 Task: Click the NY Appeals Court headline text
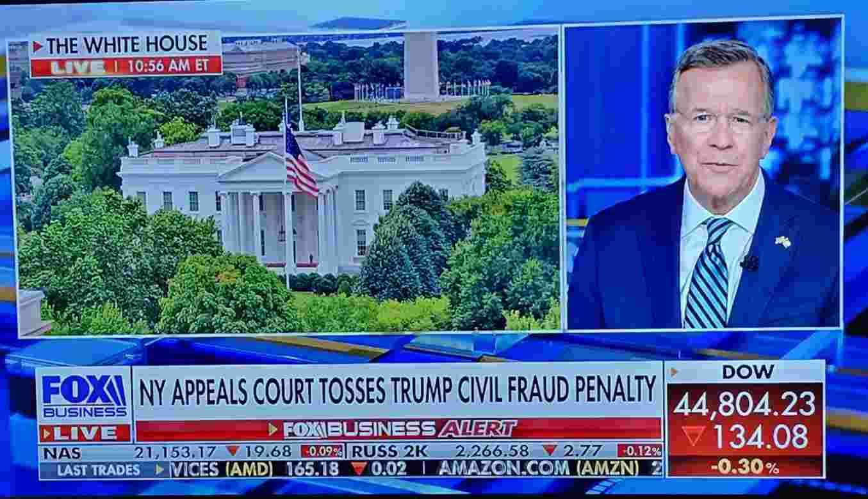pyautogui.click(x=398, y=391)
